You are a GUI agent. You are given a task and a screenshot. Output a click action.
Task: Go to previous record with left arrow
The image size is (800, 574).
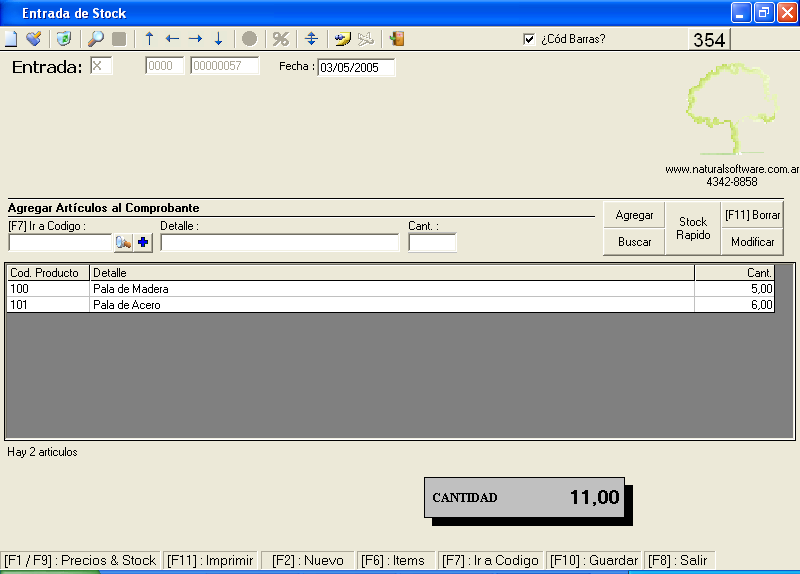172,39
